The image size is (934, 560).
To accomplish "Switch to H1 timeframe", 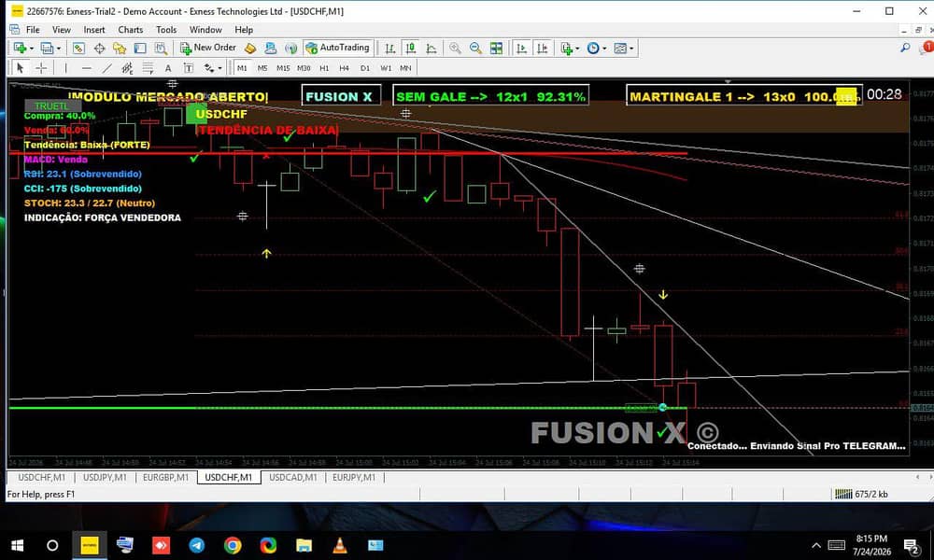I will tap(324, 68).
